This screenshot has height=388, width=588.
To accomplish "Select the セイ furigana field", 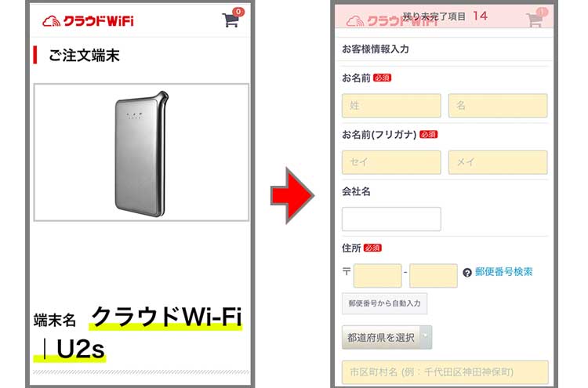I will coord(391,162).
